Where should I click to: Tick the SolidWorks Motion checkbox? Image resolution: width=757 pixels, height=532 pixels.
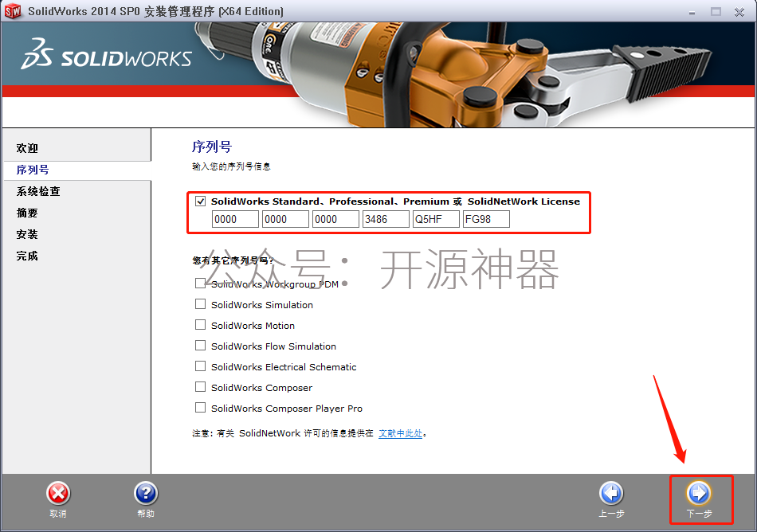pyautogui.click(x=200, y=325)
